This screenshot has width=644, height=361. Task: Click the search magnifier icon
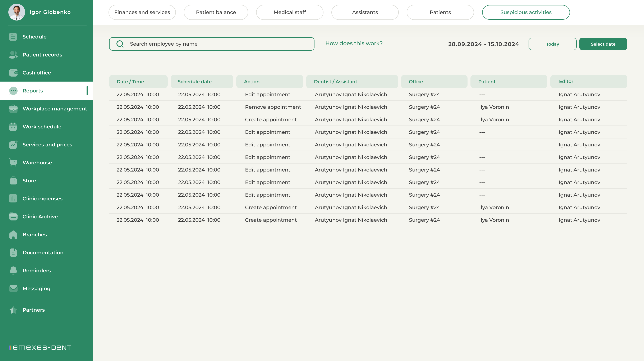click(x=120, y=44)
